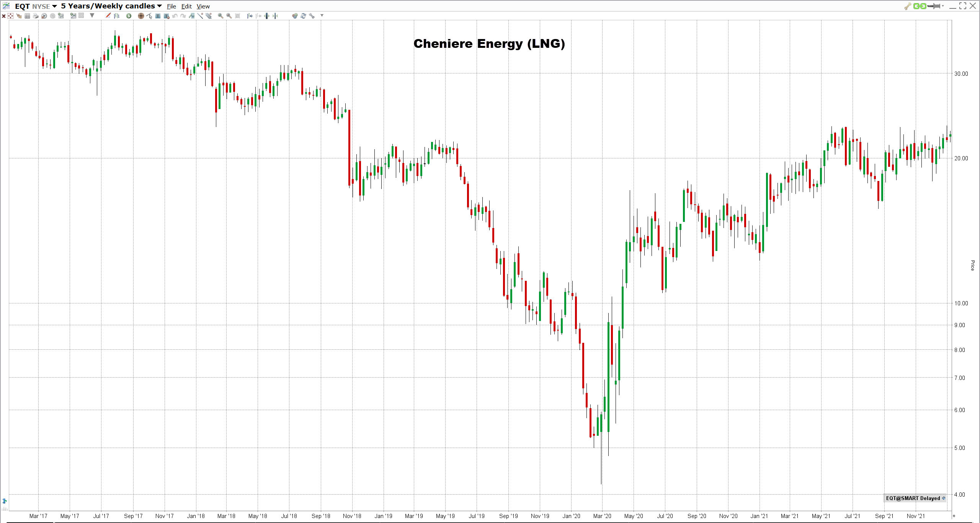Click the gray down-triangle toolbar dropdown
This screenshot has width=980, height=523.
coord(92,16)
